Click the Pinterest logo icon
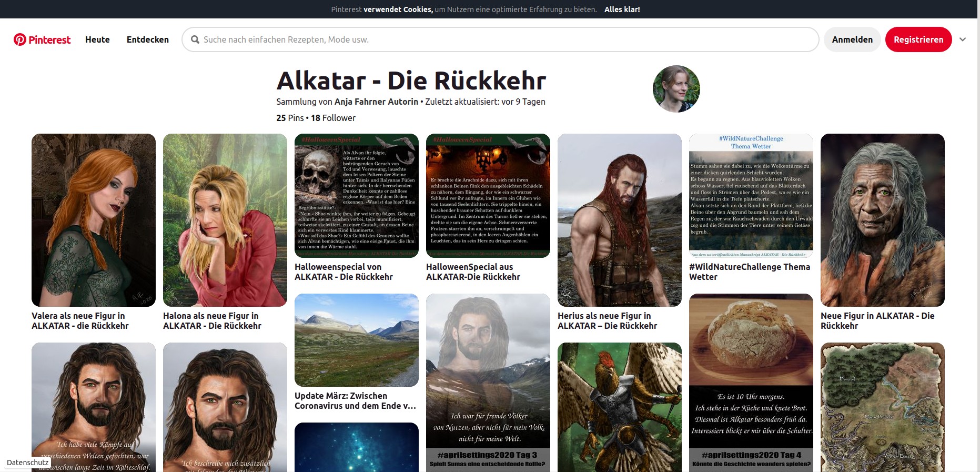The width and height of the screenshot is (980, 472). coord(20,39)
